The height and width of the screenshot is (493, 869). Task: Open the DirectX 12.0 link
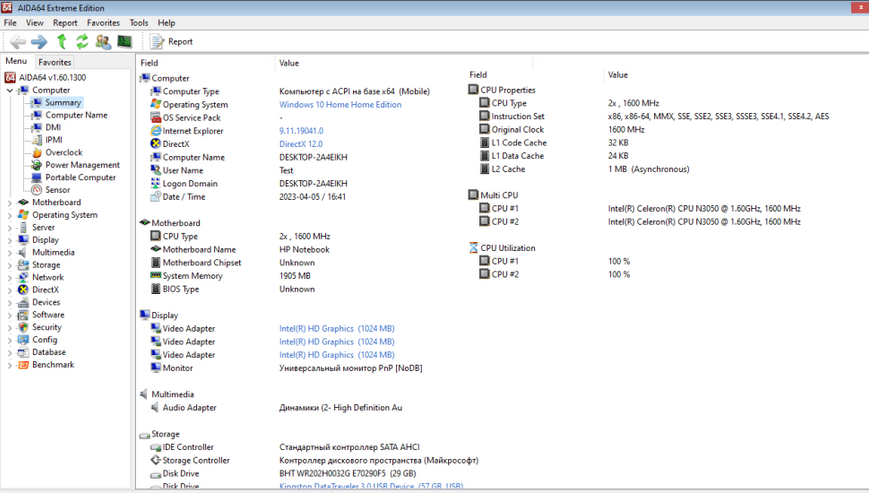[300, 144]
